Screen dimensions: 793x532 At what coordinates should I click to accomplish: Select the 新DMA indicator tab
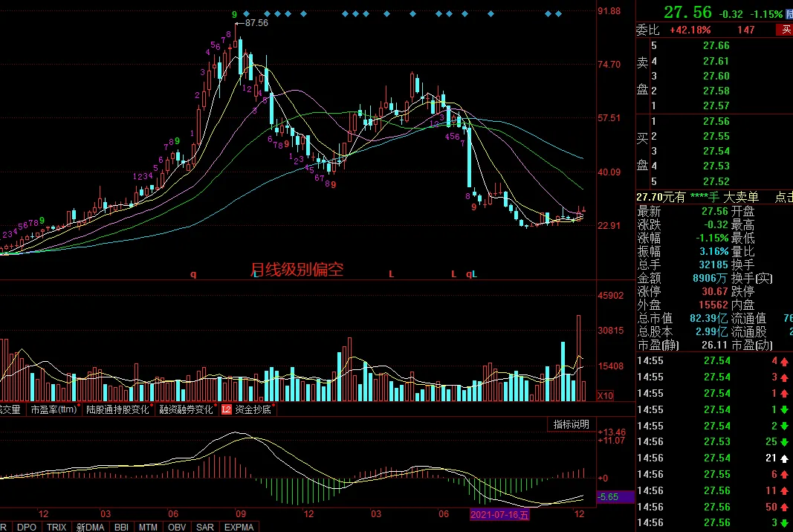(91, 527)
